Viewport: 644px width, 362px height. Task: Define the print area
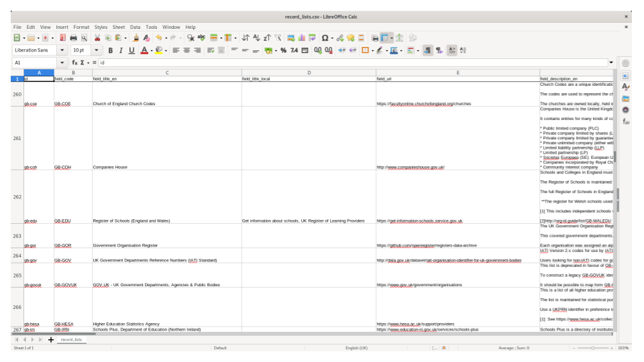point(374,38)
